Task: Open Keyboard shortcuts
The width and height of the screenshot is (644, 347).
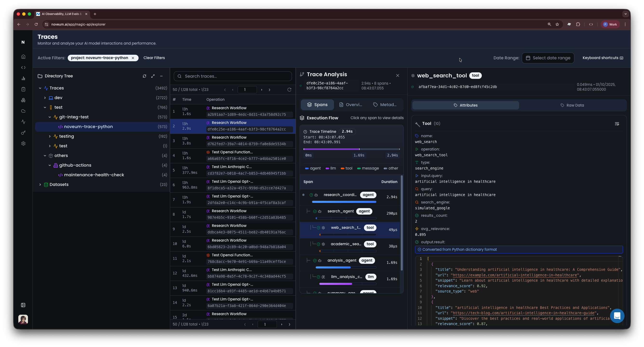Action: point(603,58)
